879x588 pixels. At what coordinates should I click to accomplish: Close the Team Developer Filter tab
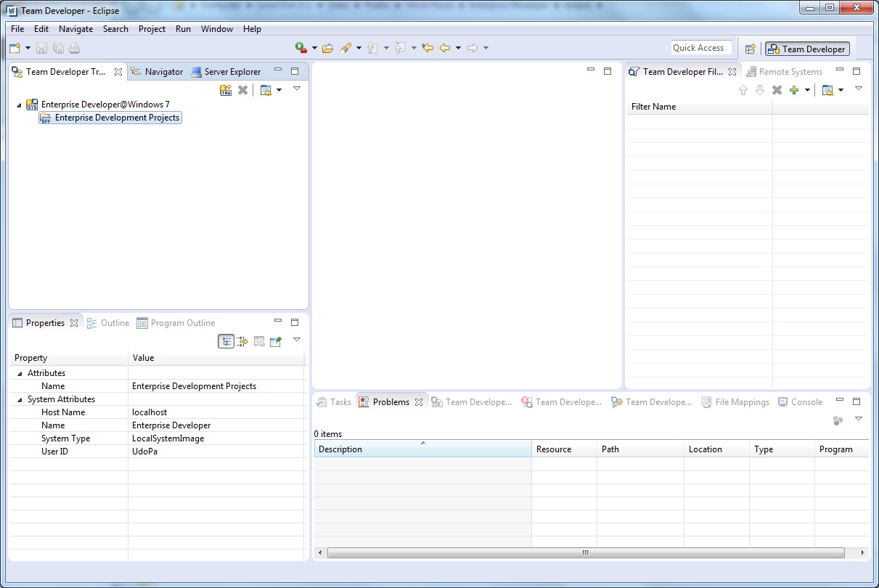pos(732,72)
